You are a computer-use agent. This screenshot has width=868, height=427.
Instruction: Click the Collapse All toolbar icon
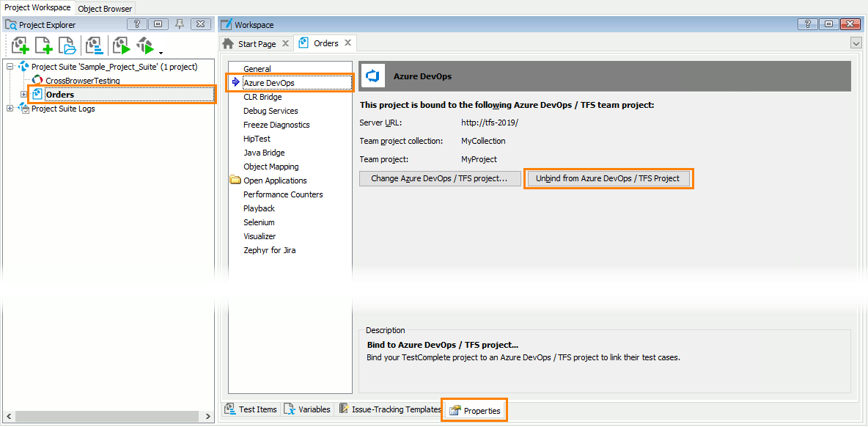point(94,46)
